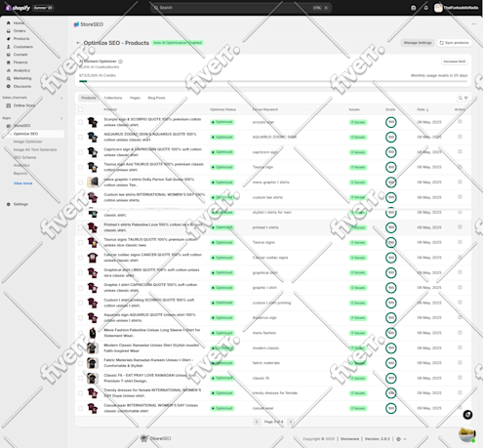Open the chat widget avatar at bottom right

(467, 434)
